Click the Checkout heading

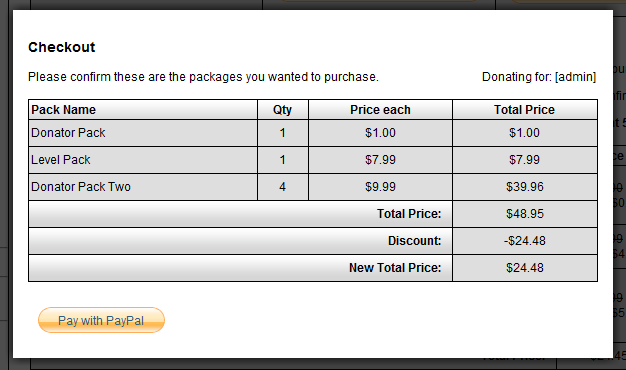61,47
